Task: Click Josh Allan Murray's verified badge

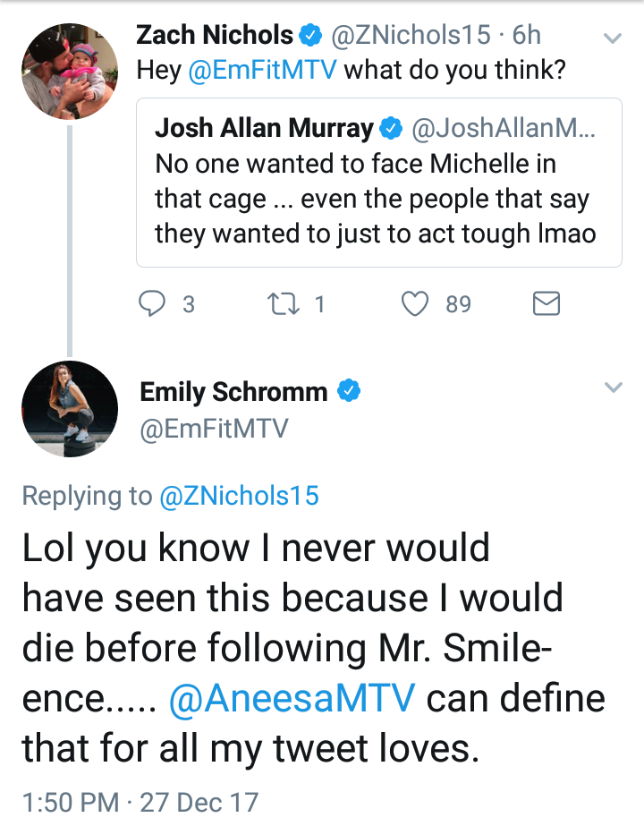Action: coord(391,128)
